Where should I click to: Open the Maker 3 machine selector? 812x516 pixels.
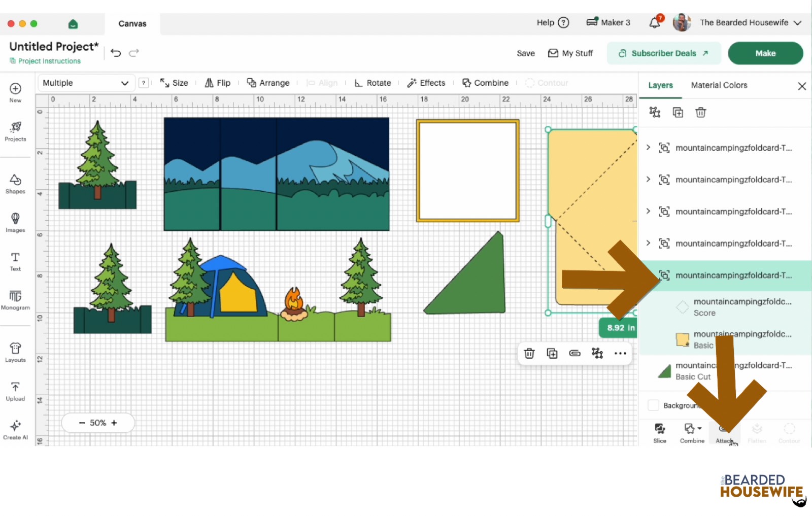pos(608,22)
